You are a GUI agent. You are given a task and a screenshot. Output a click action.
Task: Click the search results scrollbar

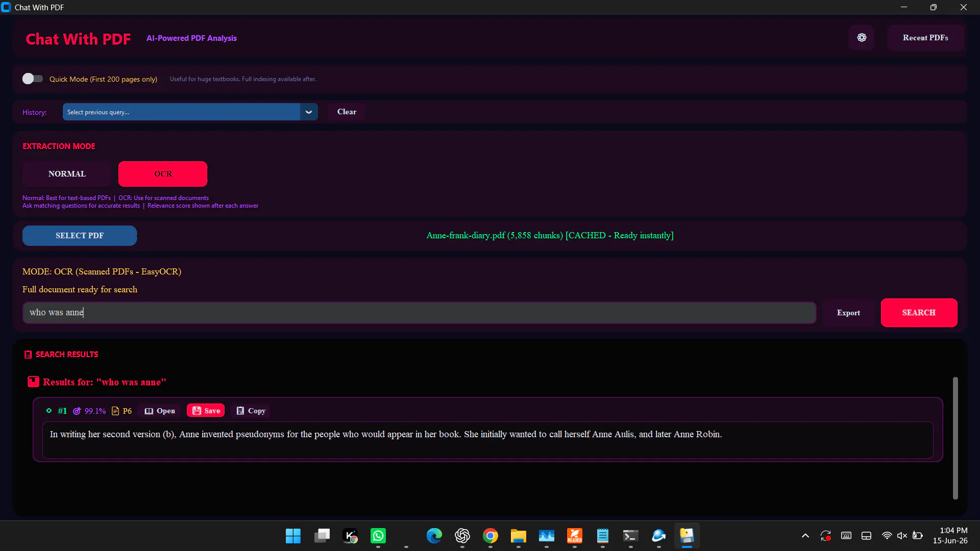(x=955, y=438)
